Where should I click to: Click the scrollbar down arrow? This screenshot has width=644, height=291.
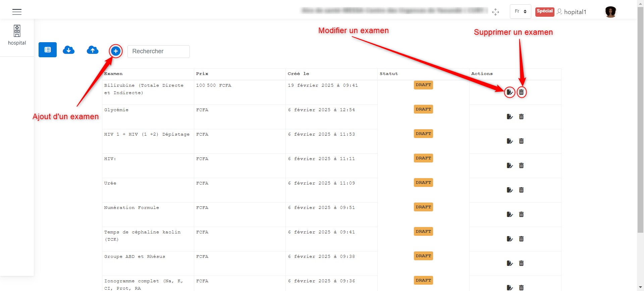click(x=640, y=287)
